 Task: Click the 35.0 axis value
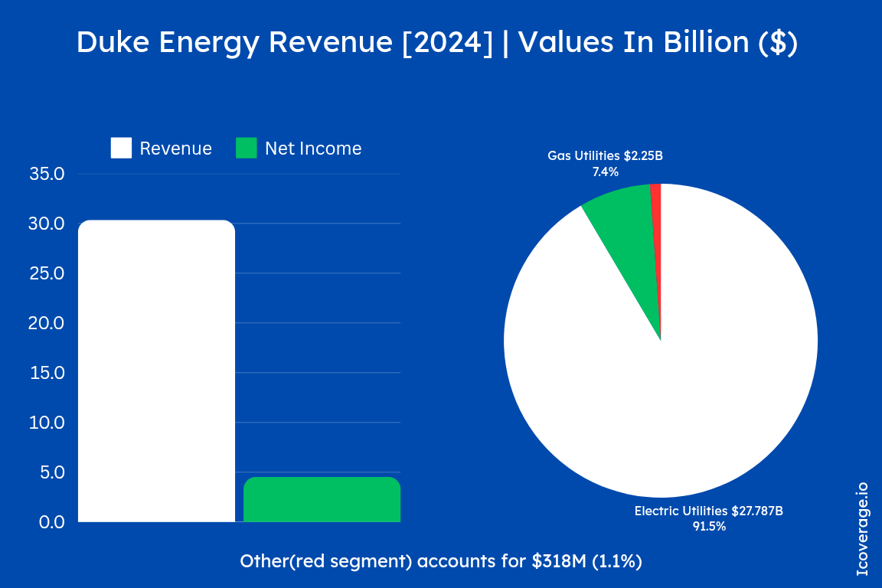coord(47,174)
